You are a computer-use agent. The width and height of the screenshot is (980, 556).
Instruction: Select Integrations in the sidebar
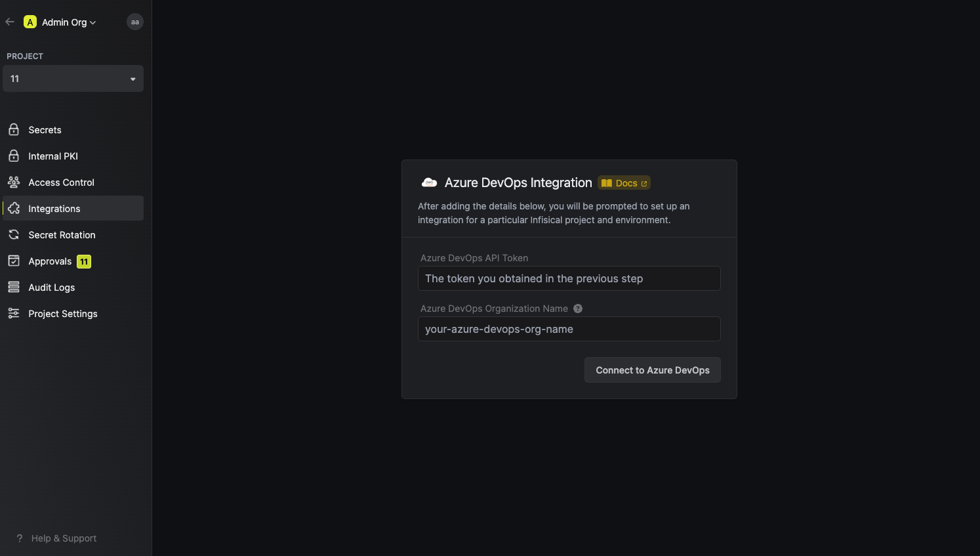(73, 208)
